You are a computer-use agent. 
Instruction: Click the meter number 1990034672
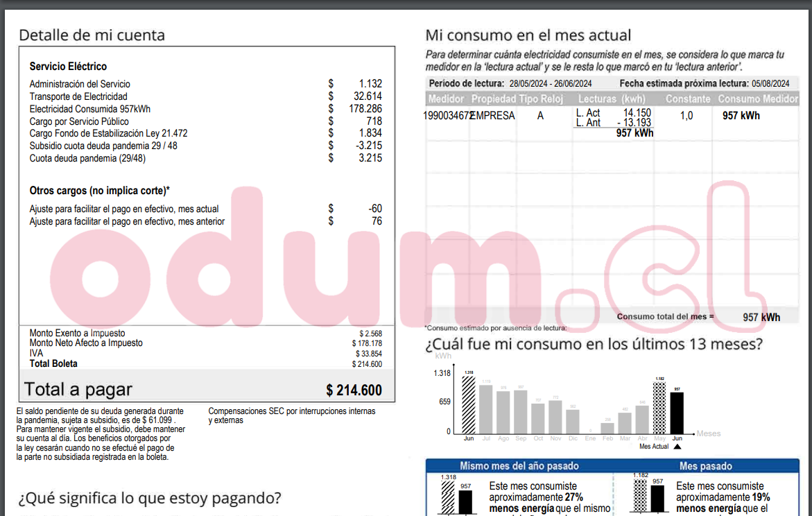(447, 116)
